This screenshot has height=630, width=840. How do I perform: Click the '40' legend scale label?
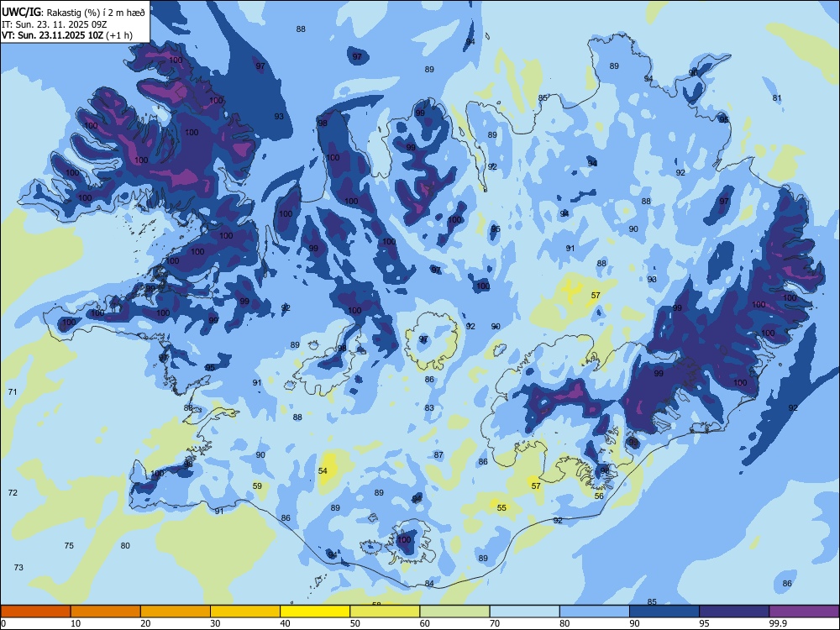coord(285,623)
